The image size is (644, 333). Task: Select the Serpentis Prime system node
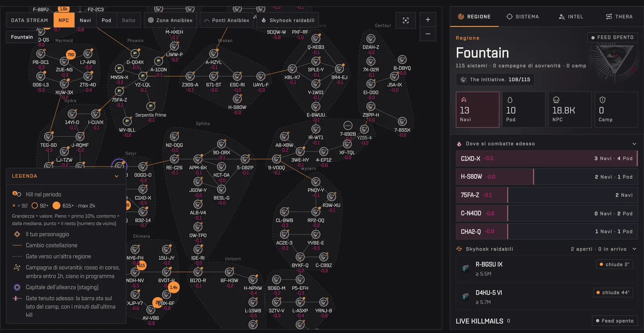coord(151,106)
